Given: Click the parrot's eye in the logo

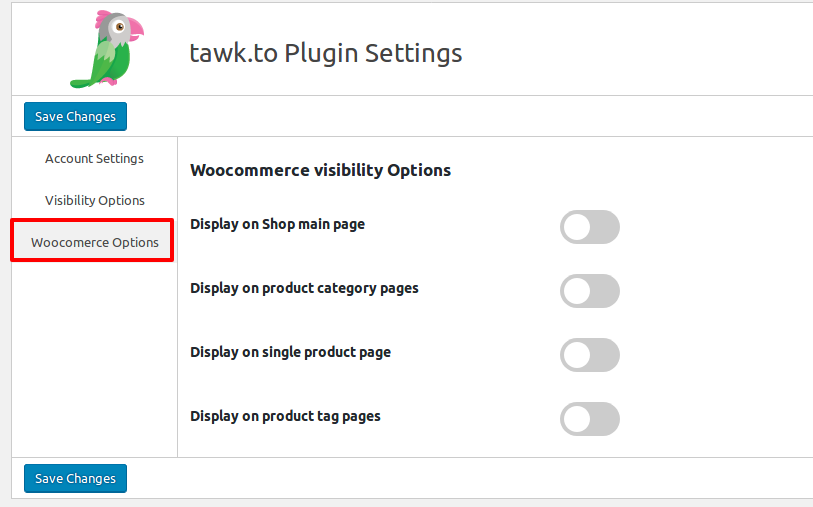Looking at the screenshot, I should point(120,26).
